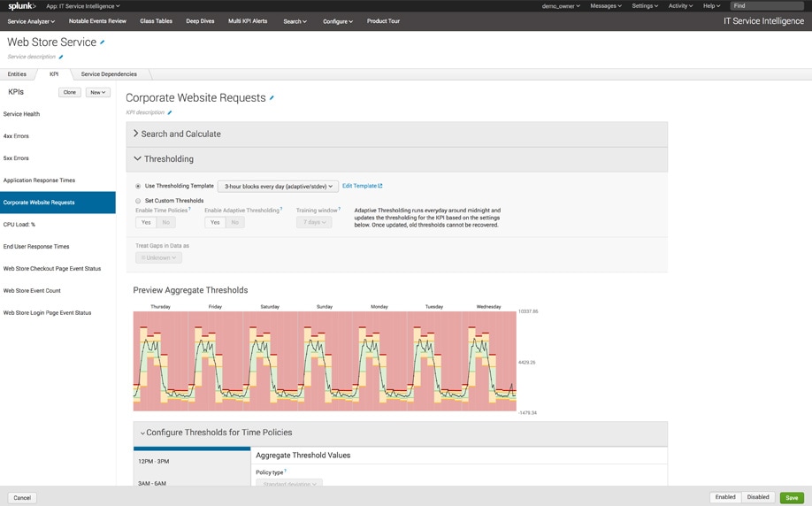Set the service state to Enabled
The image size is (812, 506).
click(725, 497)
